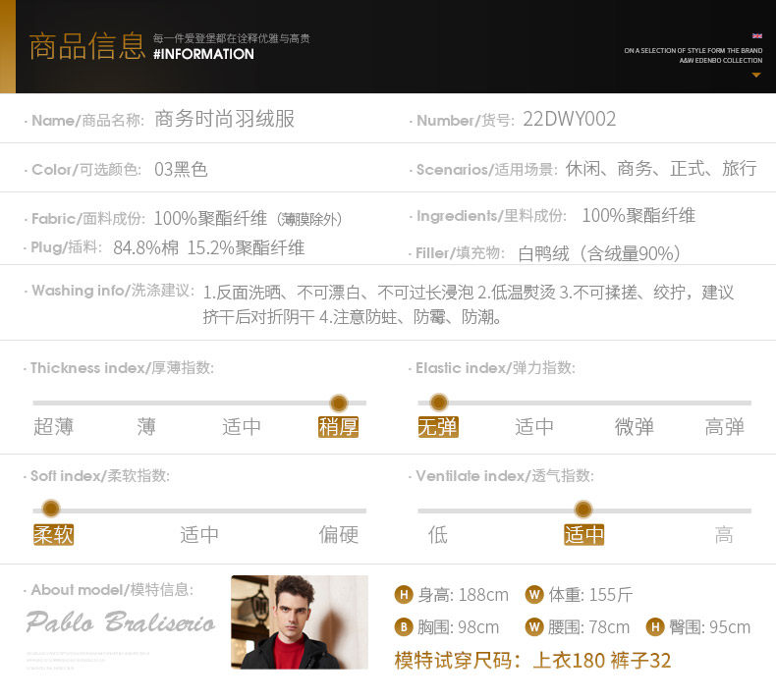Select the highlighted 柔软 soft label
Screen dimensions: 776x700
(x=53, y=535)
